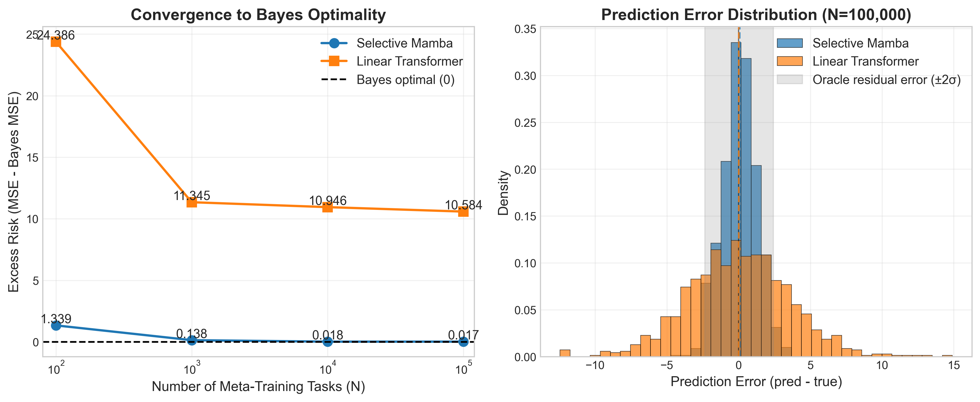
Task: Click the tallest blue histogram bar
Action: [x=736, y=190]
